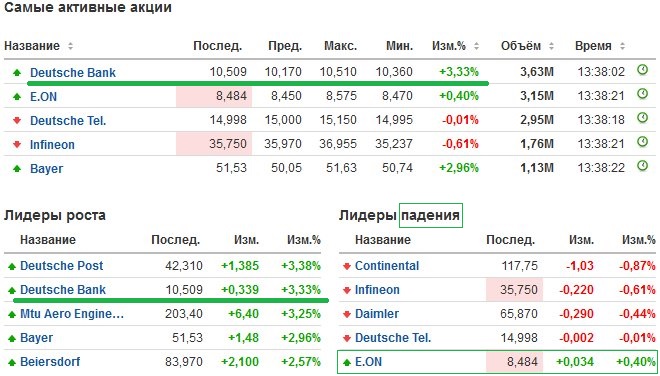Click the clock icon in E.ON row
660x376 pixels.
pos(642,93)
